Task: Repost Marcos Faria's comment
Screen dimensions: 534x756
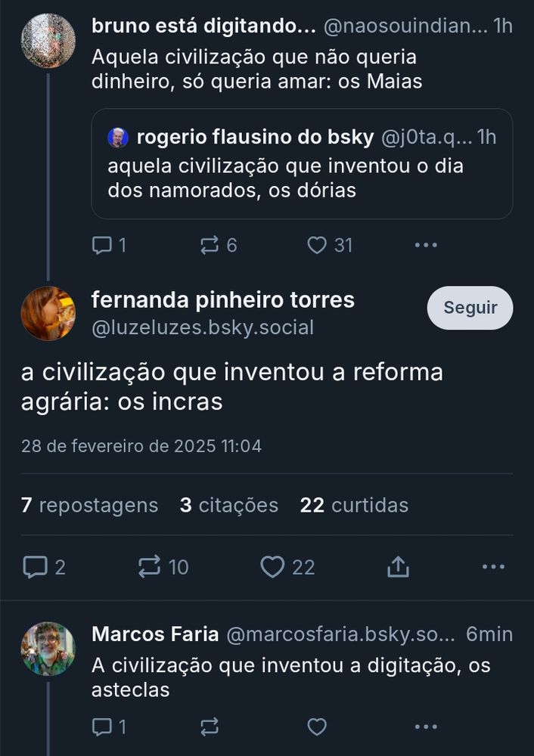Action: click(210, 727)
